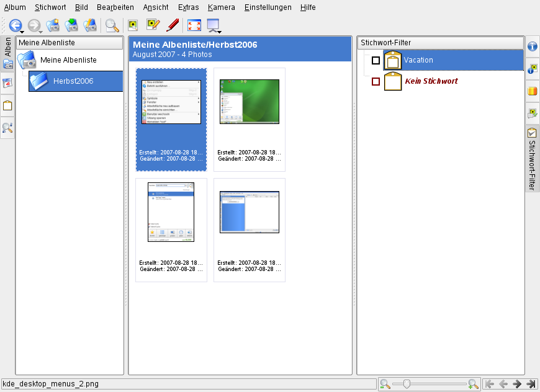Start slideshow with the screen icon

[x=213, y=25]
